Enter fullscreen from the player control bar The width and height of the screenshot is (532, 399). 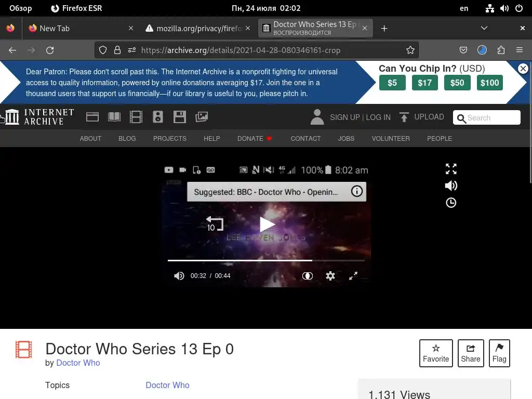pyautogui.click(x=353, y=276)
